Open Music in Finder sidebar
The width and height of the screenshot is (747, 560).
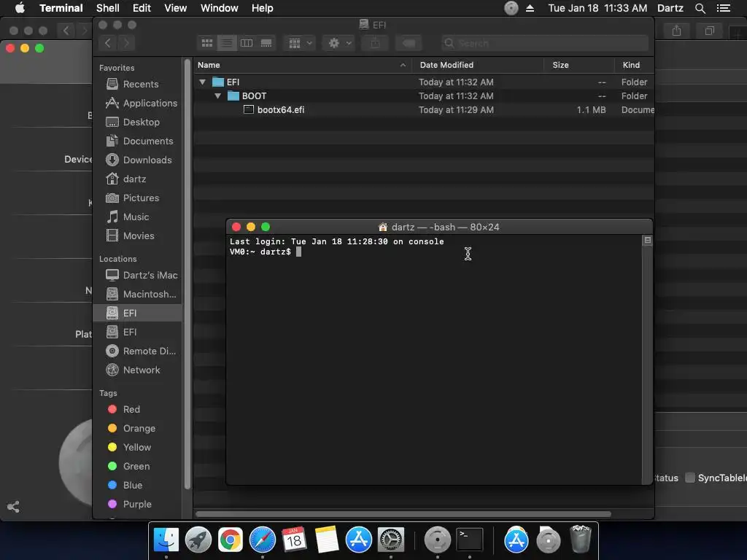tap(137, 217)
